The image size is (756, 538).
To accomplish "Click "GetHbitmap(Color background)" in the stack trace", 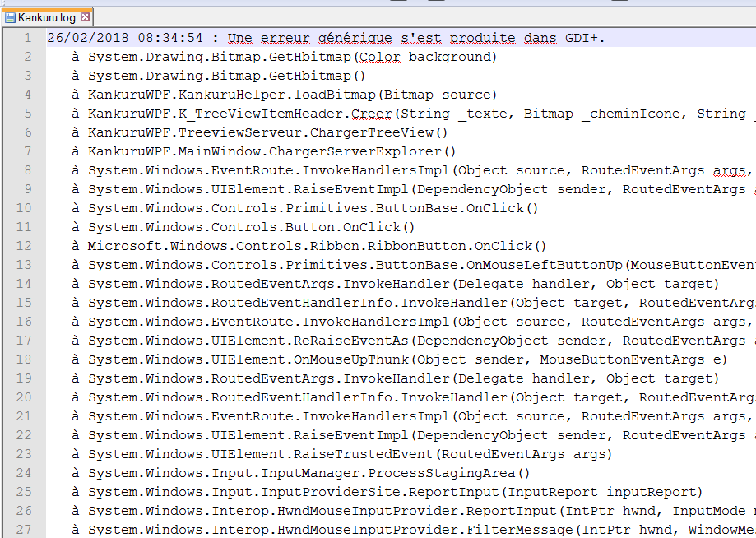I will point(383,57).
